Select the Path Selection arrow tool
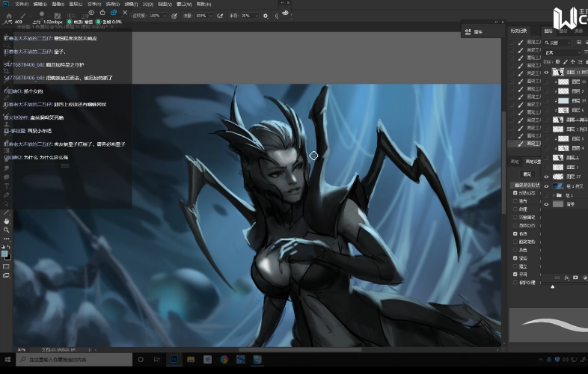Screen dimensions: 588x374 7,203
